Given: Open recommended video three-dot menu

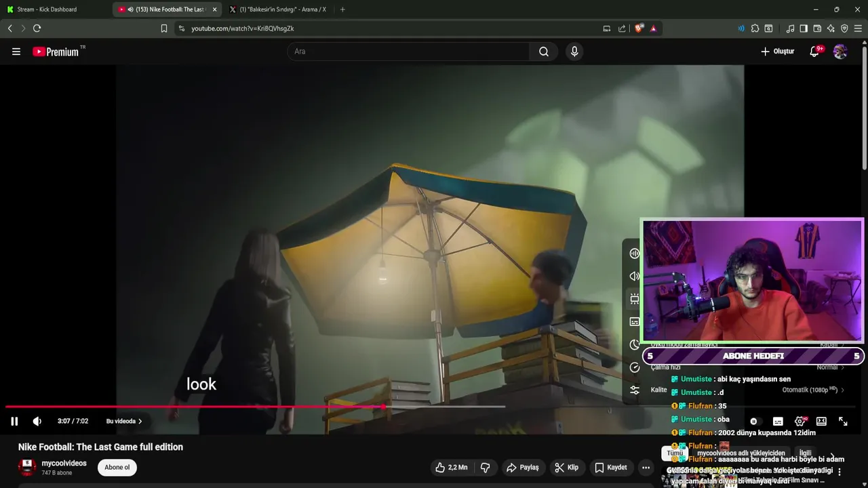Looking at the screenshot, I should pos(840,472).
